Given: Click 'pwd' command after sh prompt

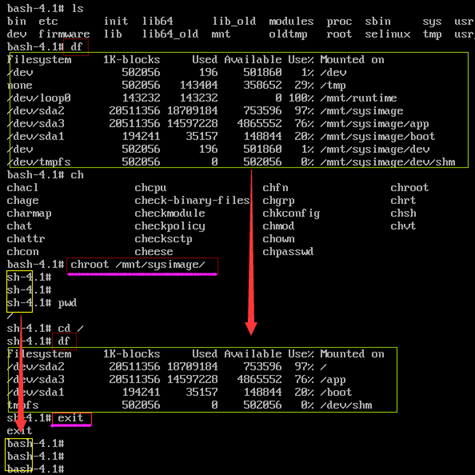Looking at the screenshot, I should [x=67, y=303].
